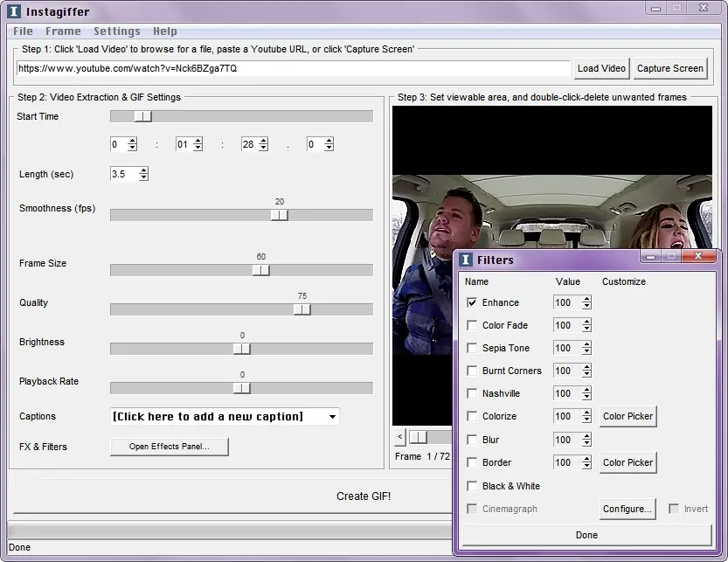Minimize the Filters window
Viewport: 728px width, 562px height.
point(650,256)
